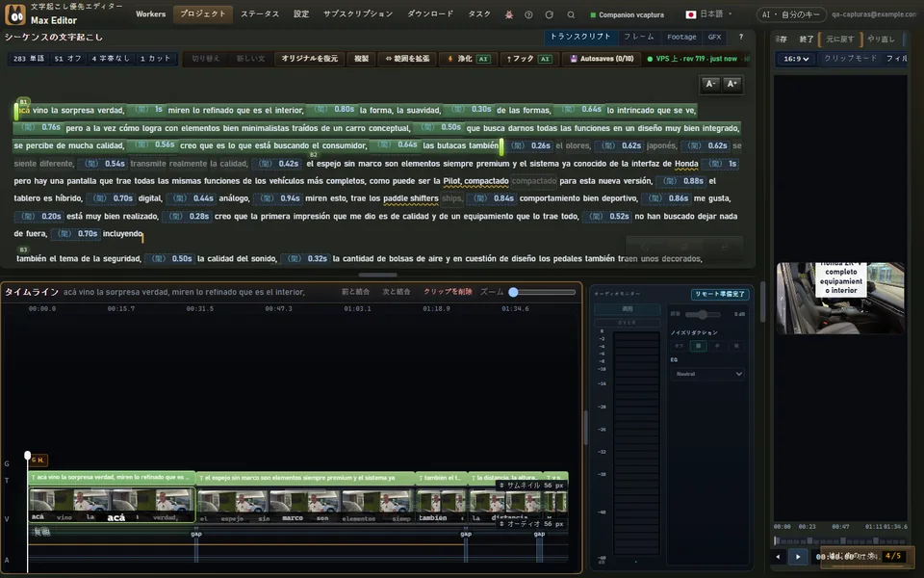Click the play button in preview panel
Viewport: 924px width, 578px height.
click(798, 556)
